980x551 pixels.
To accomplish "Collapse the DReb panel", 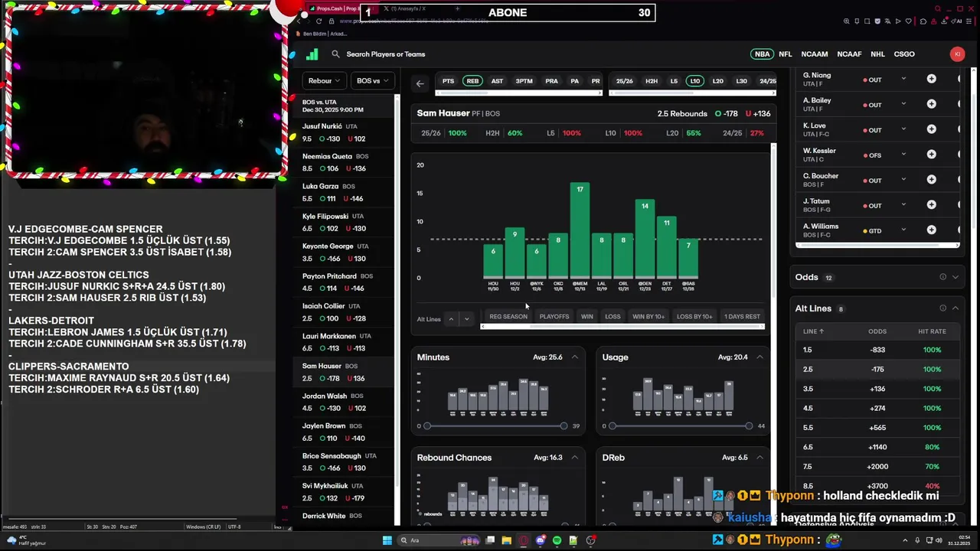I will 759,458.
